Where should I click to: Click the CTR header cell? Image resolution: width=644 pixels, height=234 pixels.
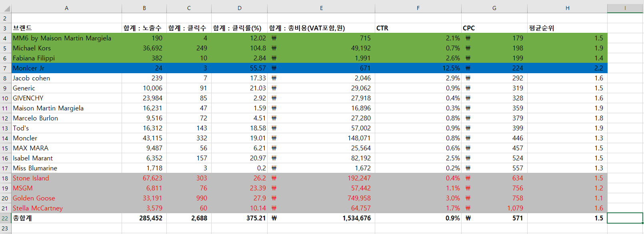(418, 28)
